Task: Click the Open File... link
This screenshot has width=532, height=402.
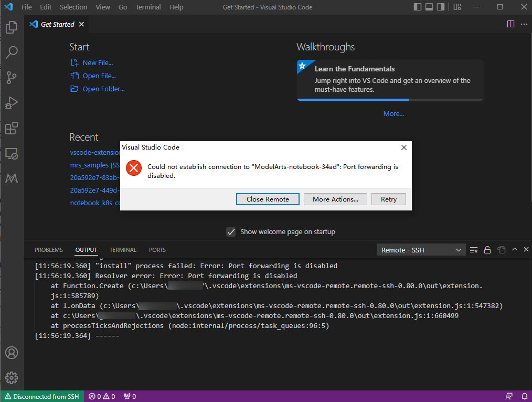Action: point(99,76)
